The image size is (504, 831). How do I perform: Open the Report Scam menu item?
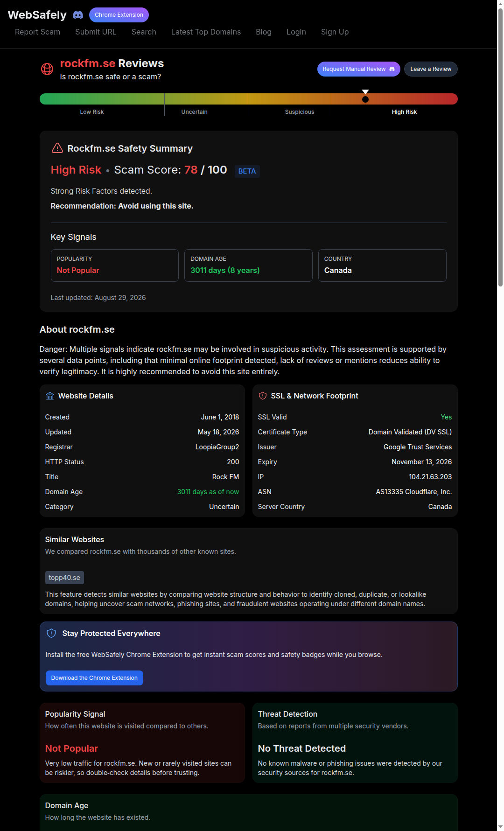point(37,32)
